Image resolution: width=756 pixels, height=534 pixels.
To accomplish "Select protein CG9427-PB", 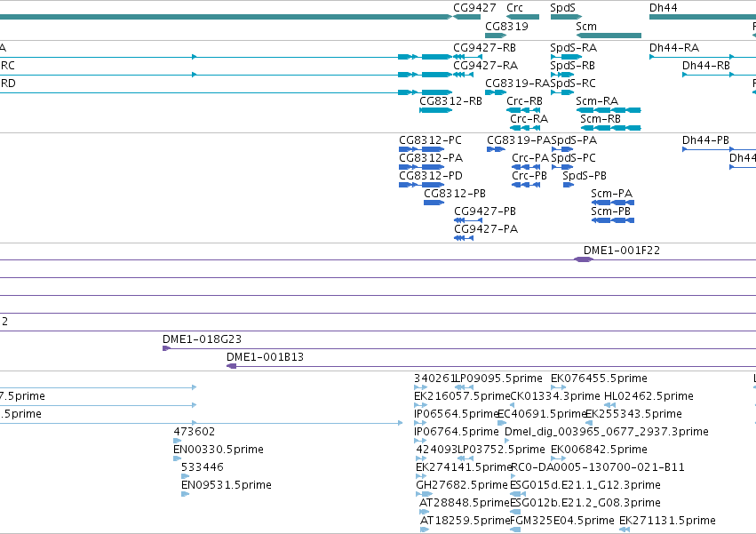I will click(x=485, y=211).
